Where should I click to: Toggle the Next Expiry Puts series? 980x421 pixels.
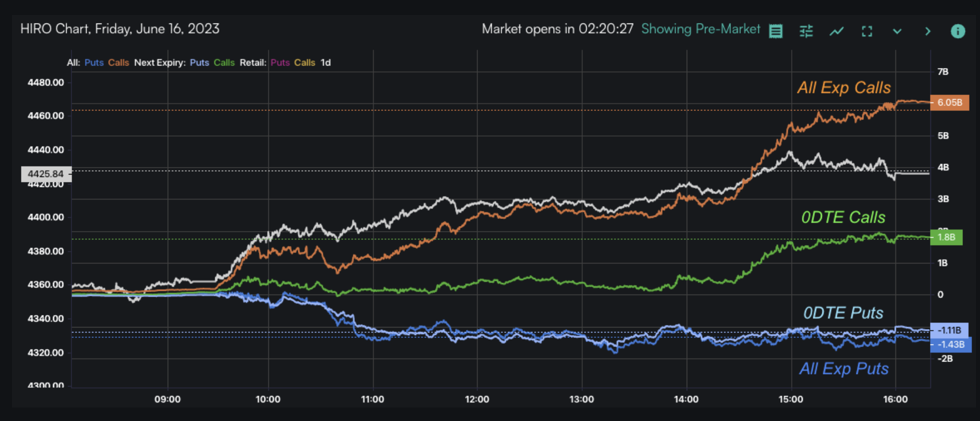199,62
